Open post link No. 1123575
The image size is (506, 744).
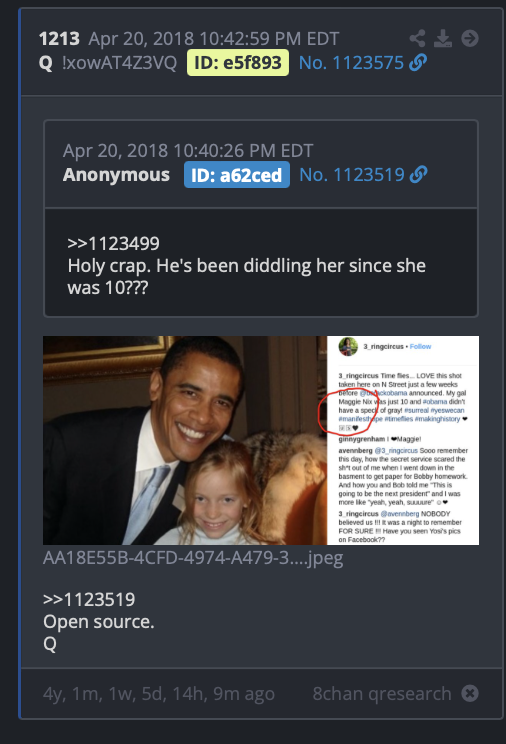[351, 63]
